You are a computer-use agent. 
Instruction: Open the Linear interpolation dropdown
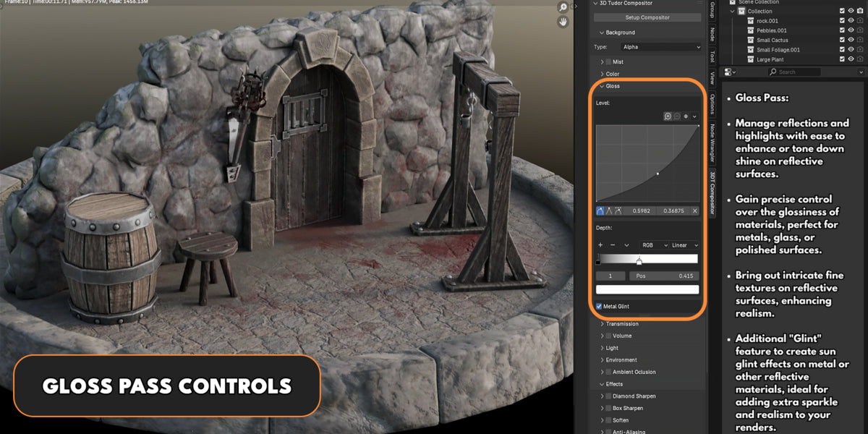point(684,245)
